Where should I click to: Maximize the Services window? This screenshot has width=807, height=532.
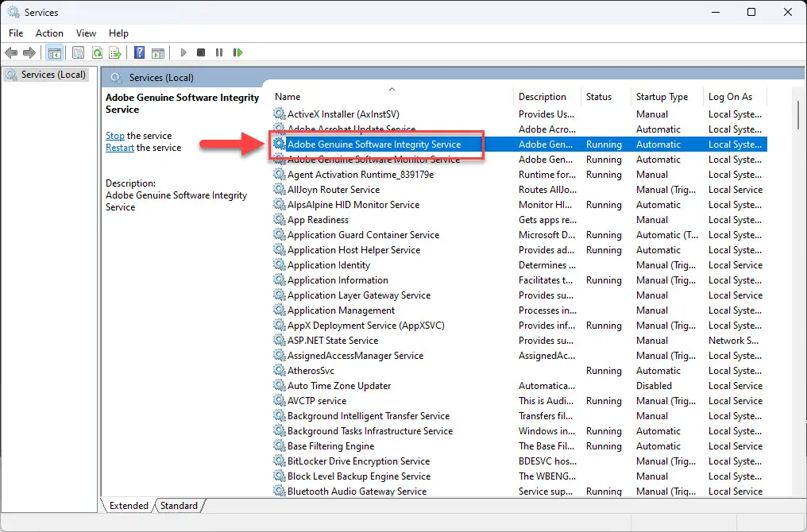click(x=751, y=12)
